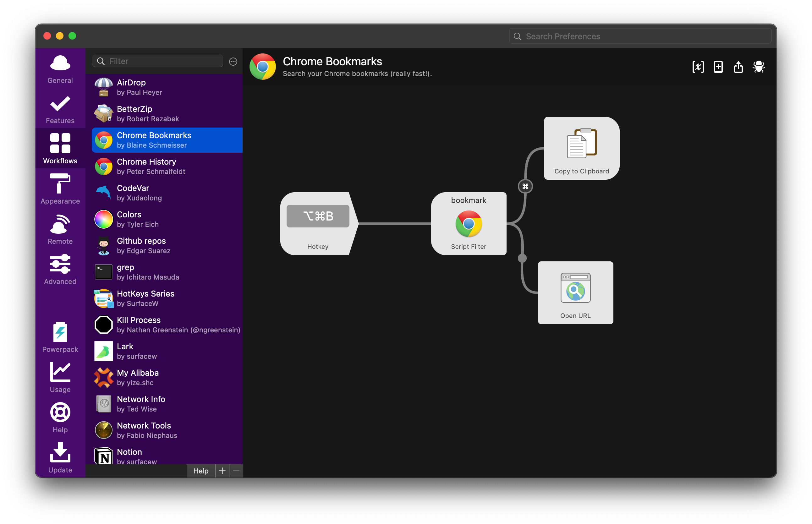This screenshot has height=524, width=812.
Task: Click the Help button below workflow list
Action: click(x=201, y=471)
